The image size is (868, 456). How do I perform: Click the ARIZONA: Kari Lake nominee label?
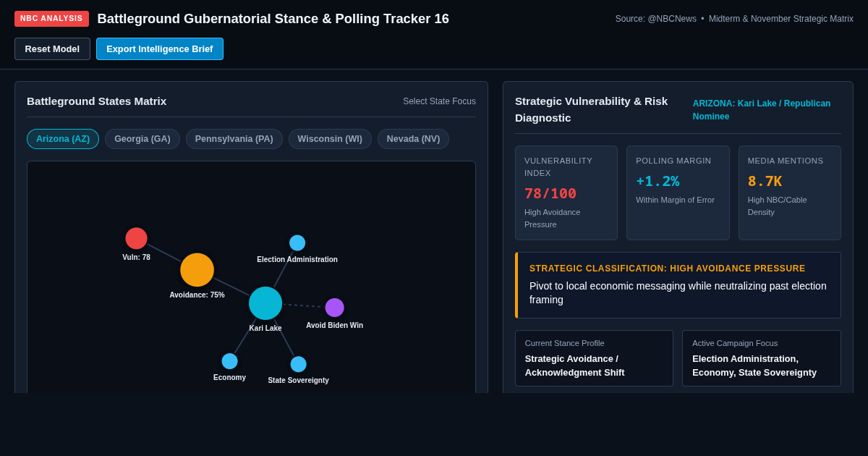(x=762, y=110)
